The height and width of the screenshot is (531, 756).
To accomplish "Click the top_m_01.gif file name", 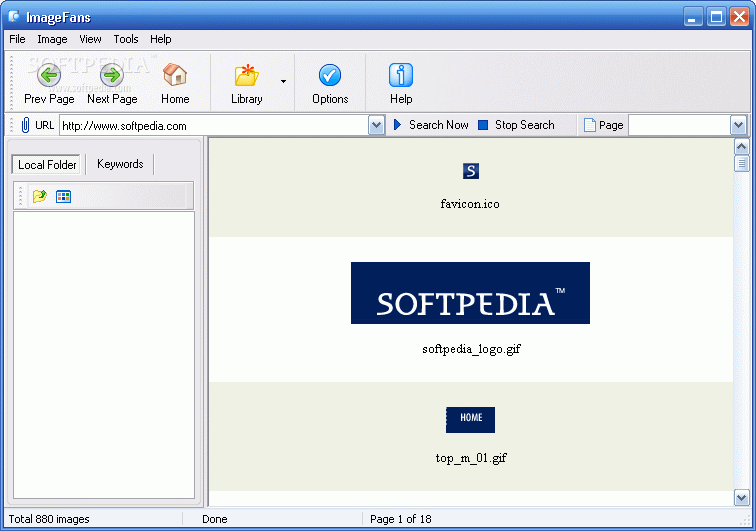I will point(471,458).
